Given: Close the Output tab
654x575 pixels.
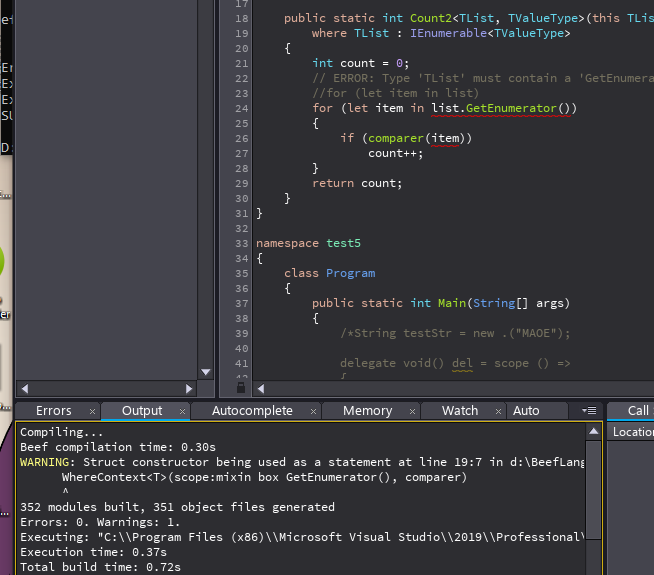Looking at the screenshot, I should click(182, 412).
